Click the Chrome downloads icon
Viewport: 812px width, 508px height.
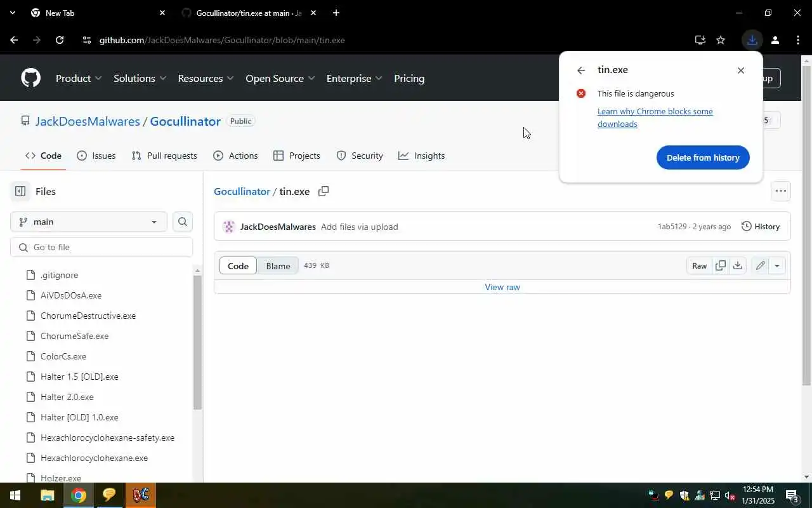[752, 40]
